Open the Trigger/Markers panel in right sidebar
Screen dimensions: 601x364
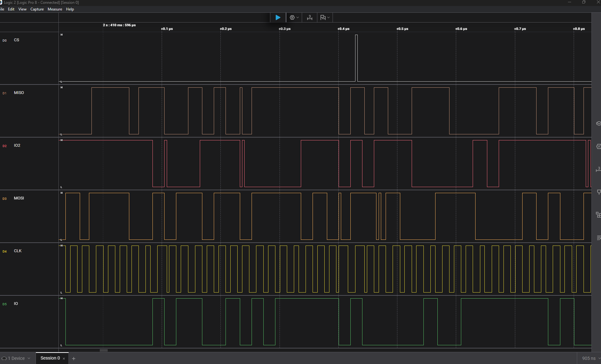tap(598, 192)
